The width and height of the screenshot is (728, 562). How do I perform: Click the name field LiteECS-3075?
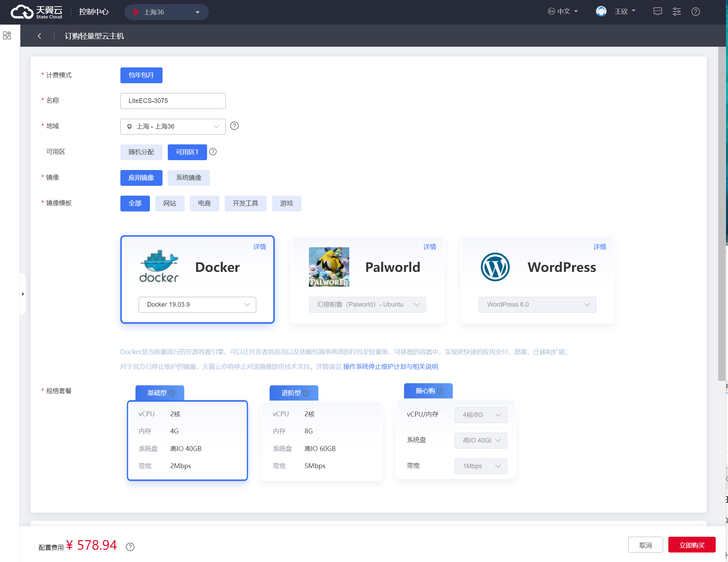pos(173,101)
